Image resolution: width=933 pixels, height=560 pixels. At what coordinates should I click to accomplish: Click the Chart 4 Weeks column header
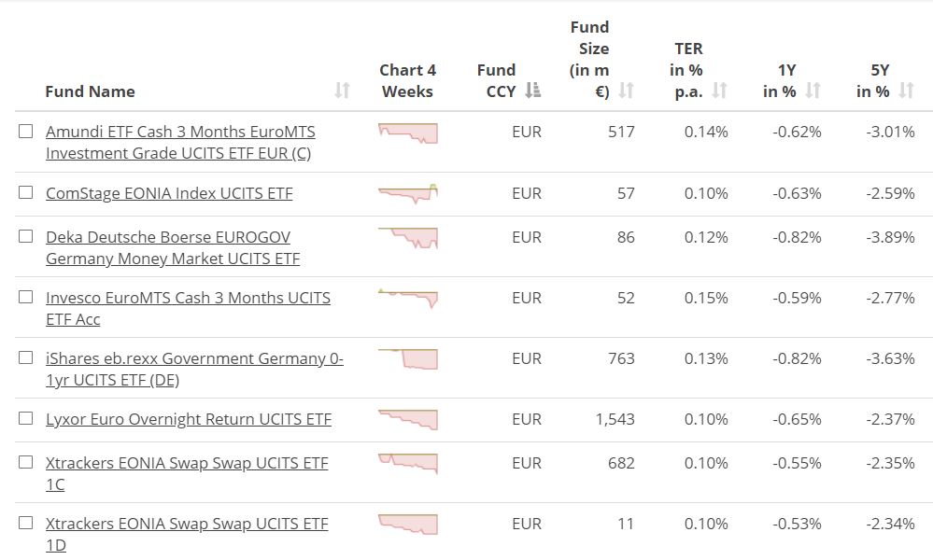[407, 80]
